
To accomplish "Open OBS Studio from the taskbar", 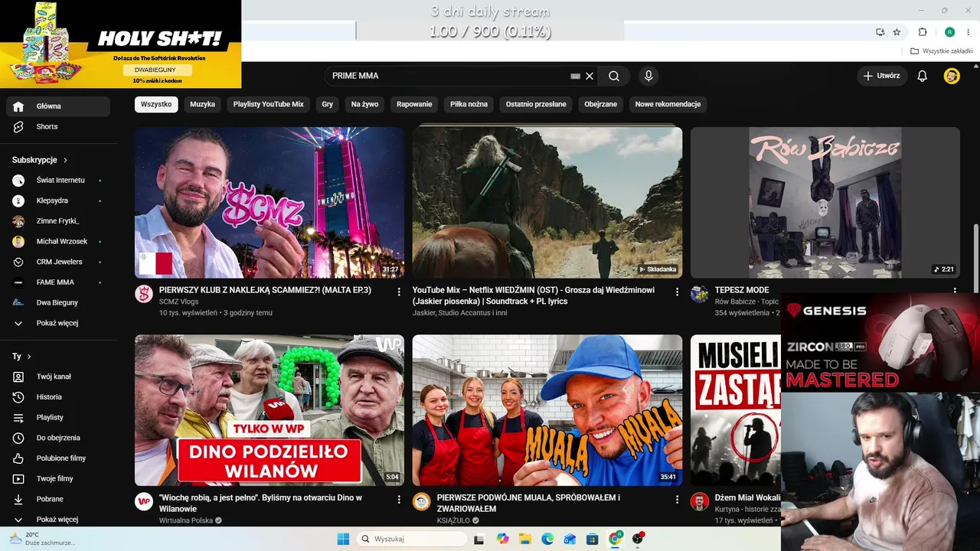I will (637, 539).
